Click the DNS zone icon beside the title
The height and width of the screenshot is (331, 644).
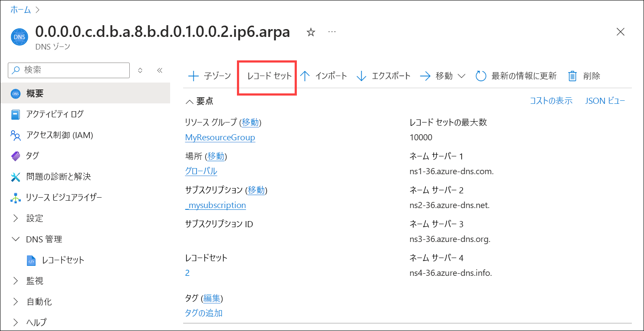19,36
